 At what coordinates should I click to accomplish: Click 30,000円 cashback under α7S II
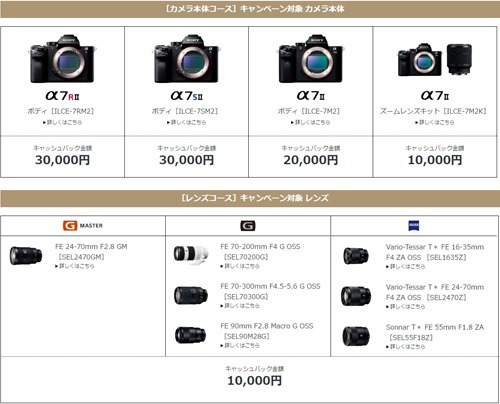click(186, 160)
